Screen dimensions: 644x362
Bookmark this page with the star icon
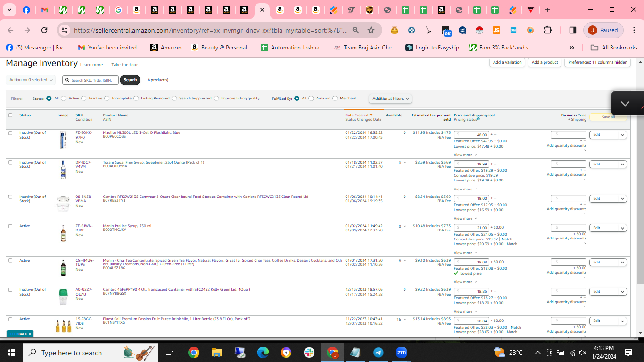coord(371,30)
